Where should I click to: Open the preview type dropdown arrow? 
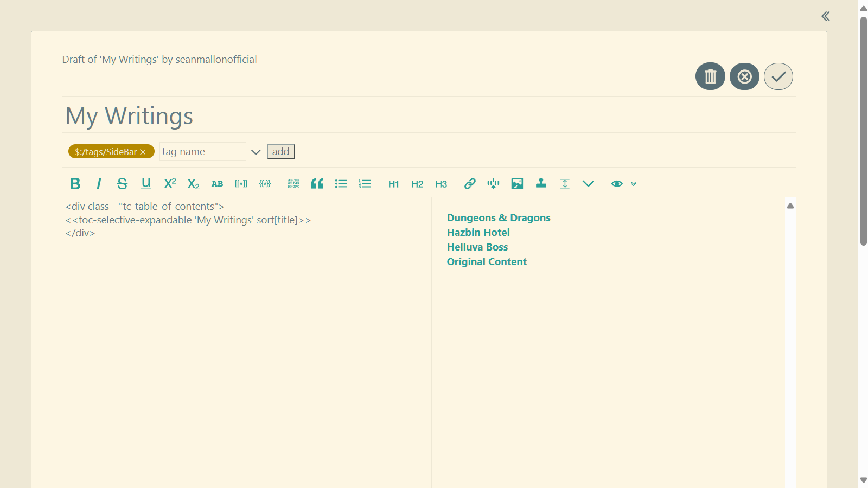(x=634, y=184)
